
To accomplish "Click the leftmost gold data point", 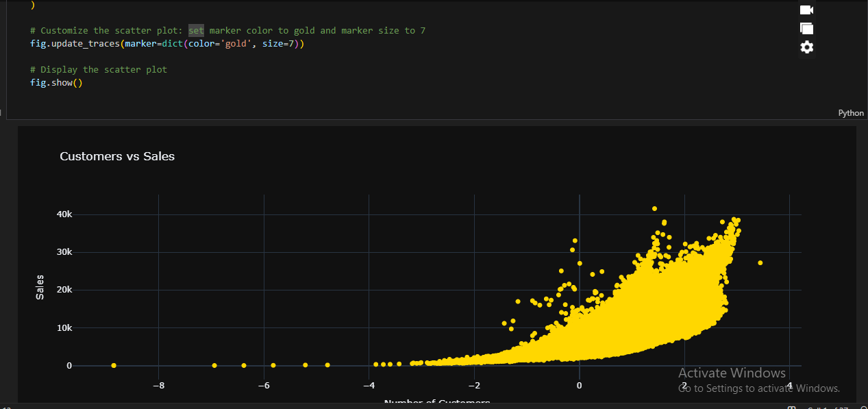I will tap(114, 366).
